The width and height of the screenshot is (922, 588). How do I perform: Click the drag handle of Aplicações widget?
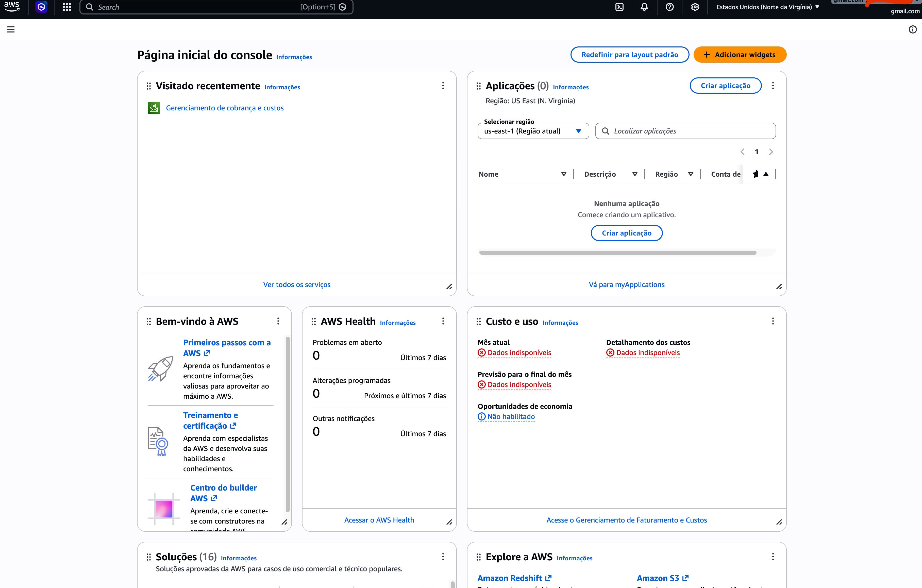(479, 86)
